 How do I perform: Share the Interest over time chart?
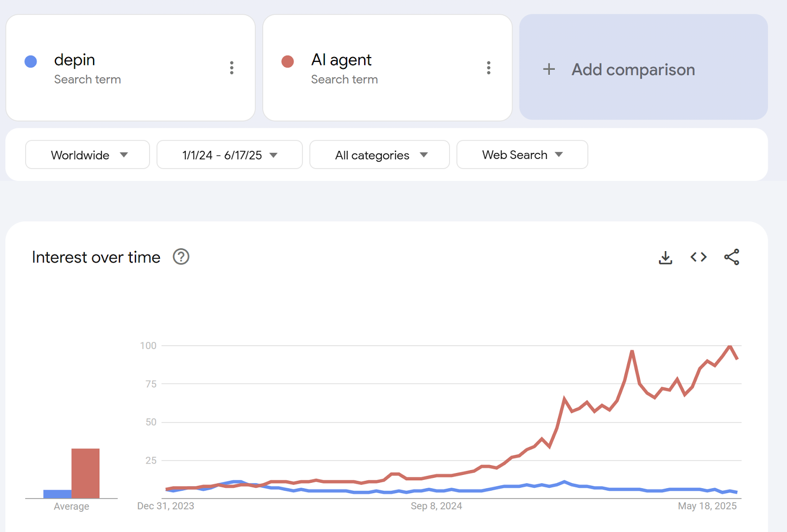(x=731, y=257)
